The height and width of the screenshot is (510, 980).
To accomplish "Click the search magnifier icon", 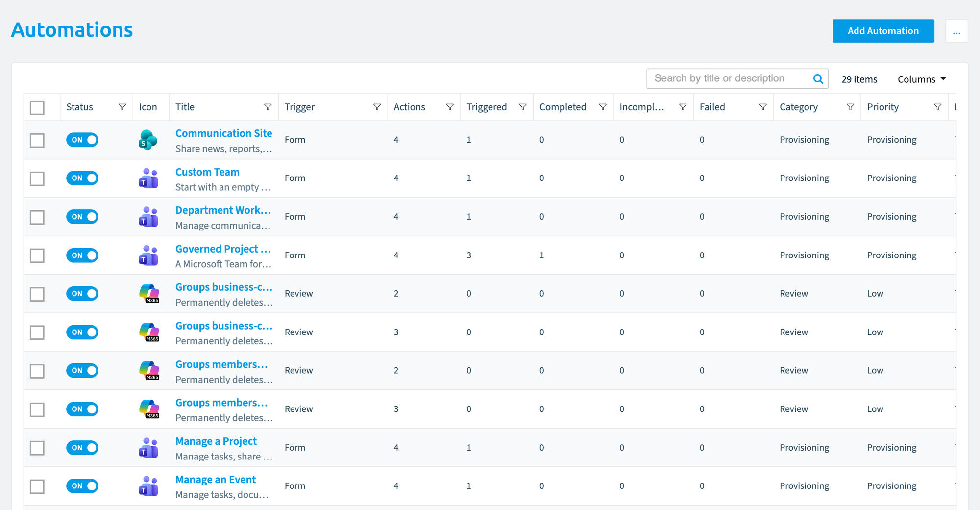I will pyautogui.click(x=818, y=79).
